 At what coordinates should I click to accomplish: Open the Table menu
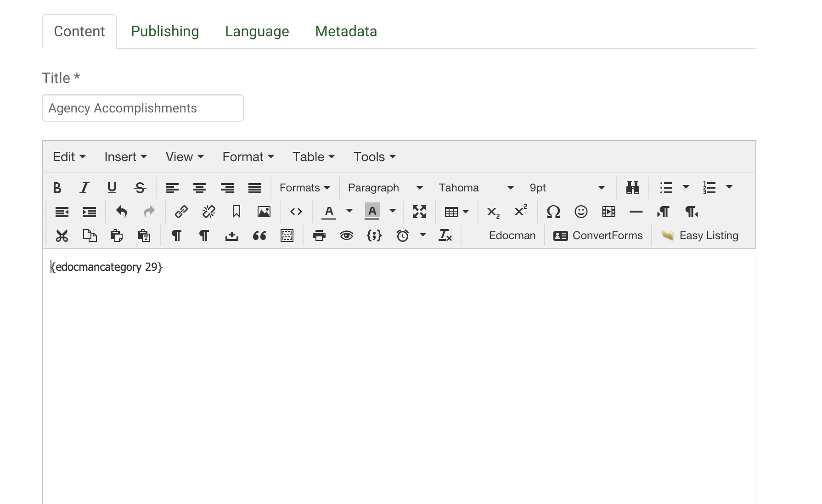pyautogui.click(x=314, y=157)
